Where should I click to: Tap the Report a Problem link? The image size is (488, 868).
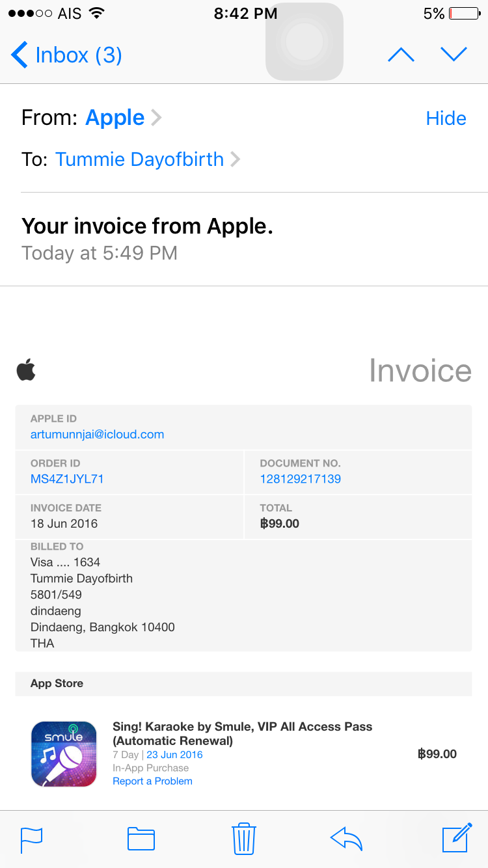pyautogui.click(x=152, y=781)
